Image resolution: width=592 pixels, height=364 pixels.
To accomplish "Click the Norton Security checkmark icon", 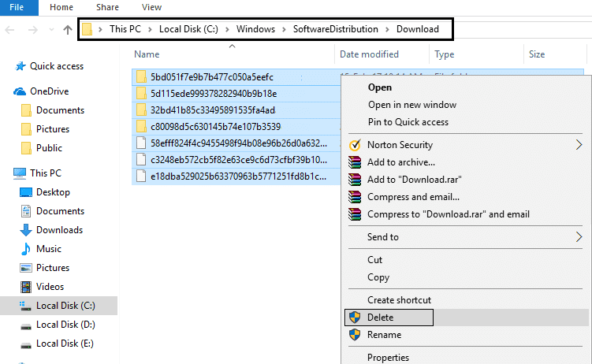I will pyautogui.click(x=354, y=145).
